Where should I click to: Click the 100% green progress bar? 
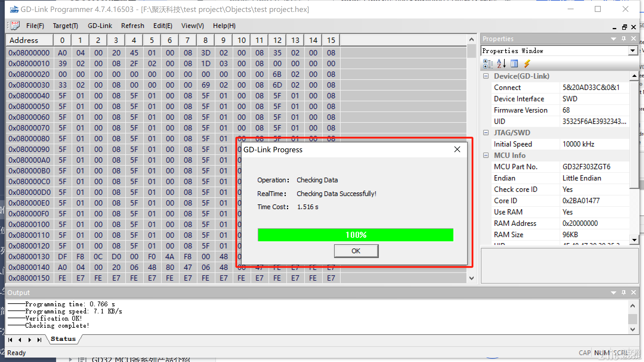tap(355, 235)
